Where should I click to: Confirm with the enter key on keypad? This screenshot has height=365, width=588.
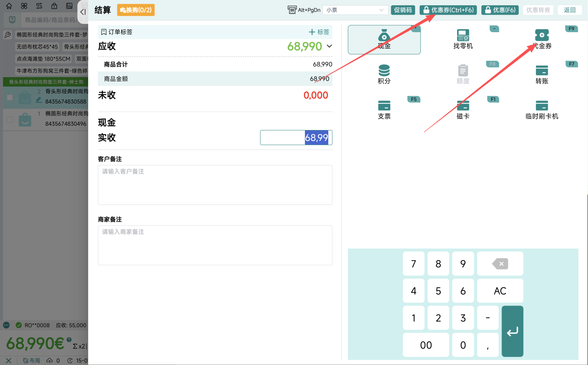tap(512, 331)
